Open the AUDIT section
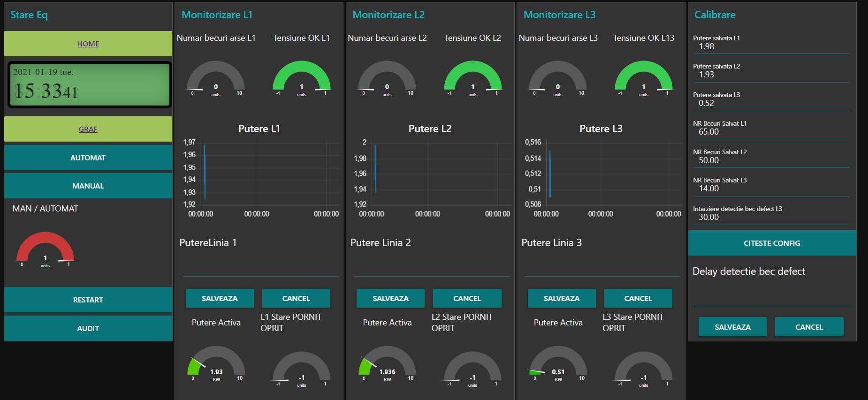868x400 pixels. pos(88,329)
